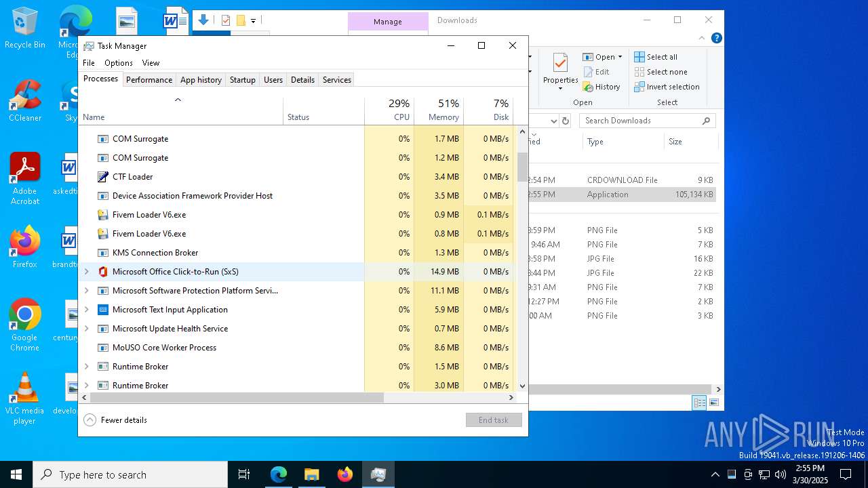Switch to the Performance tab
This screenshot has height=488, width=868.
(149, 79)
